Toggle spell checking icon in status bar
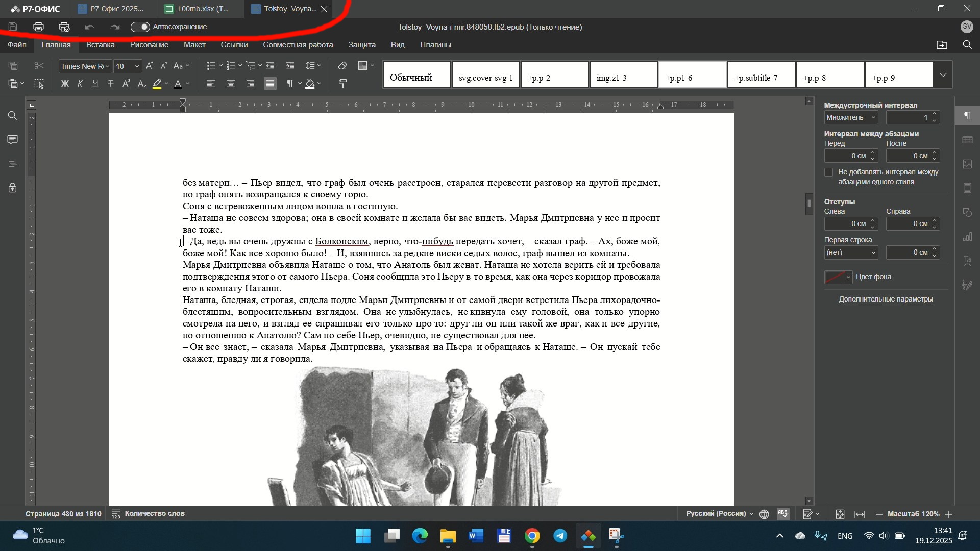 click(x=783, y=514)
